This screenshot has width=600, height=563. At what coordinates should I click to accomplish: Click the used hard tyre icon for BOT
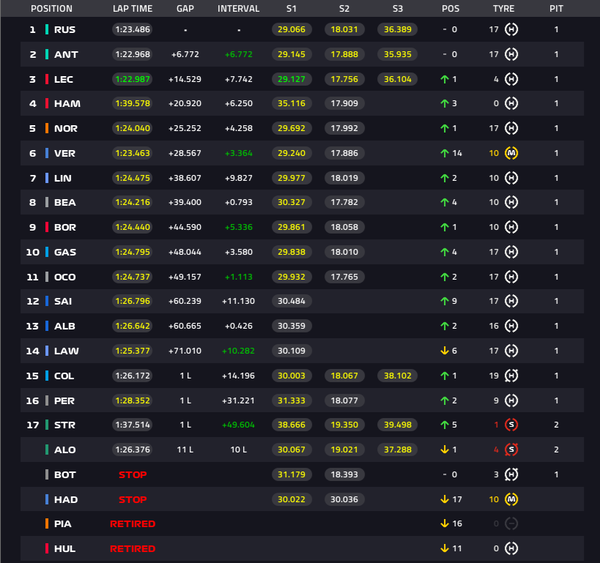click(x=511, y=475)
